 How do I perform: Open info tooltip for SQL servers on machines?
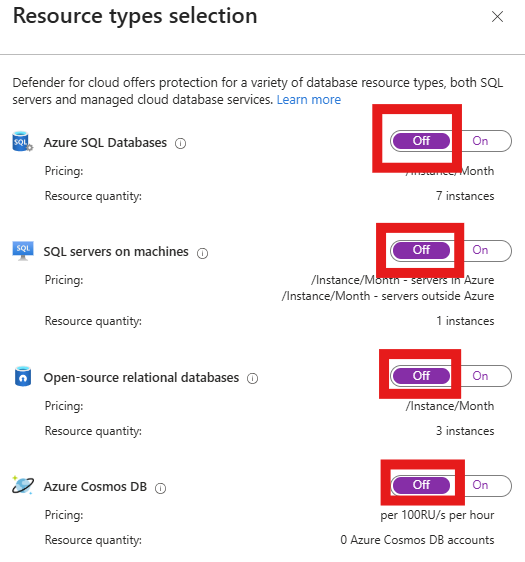point(202,253)
